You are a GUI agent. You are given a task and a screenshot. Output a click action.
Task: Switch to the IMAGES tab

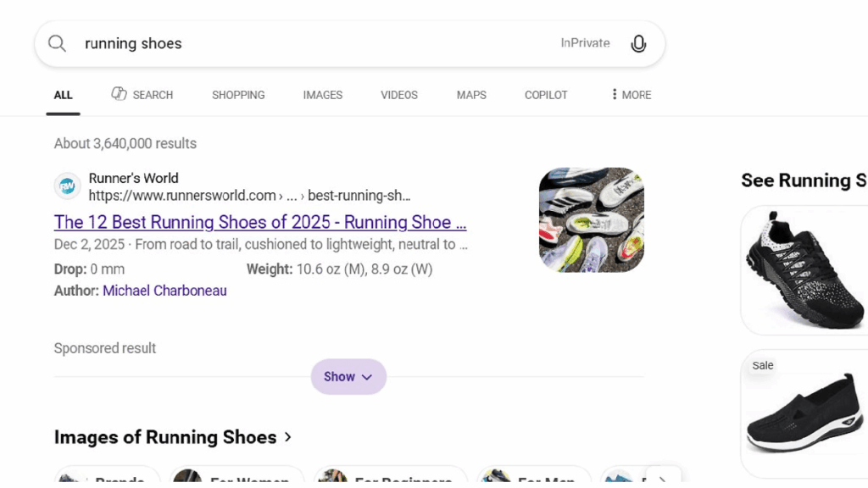click(x=322, y=95)
